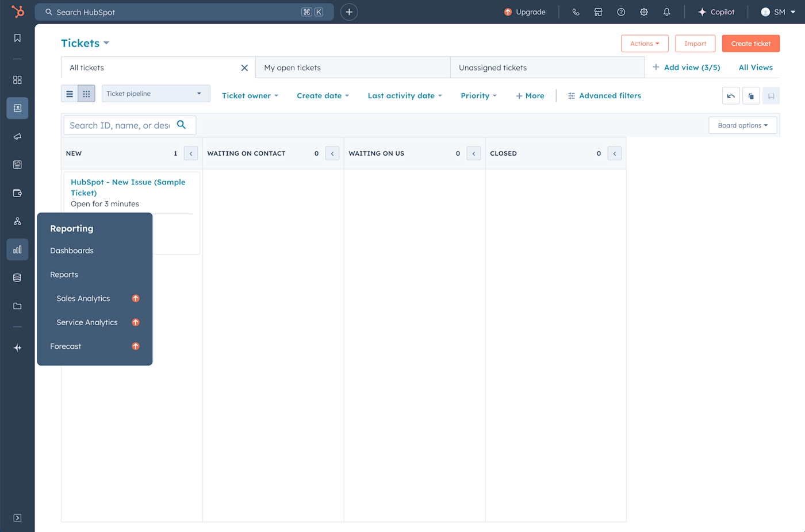Open the Marketplace storefront icon
Viewport: 805px width, 532px height.
pyautogui.click(x=598, y=12)
